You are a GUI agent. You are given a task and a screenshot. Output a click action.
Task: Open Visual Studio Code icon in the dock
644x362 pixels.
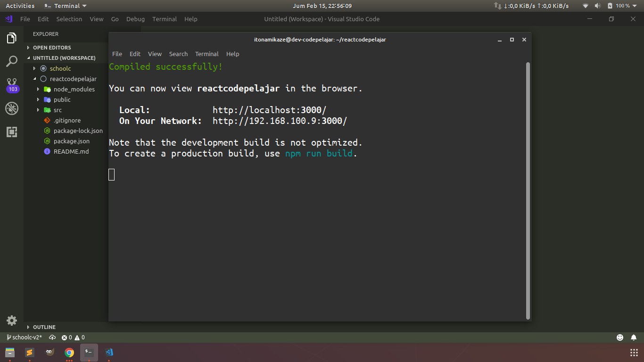109,352
